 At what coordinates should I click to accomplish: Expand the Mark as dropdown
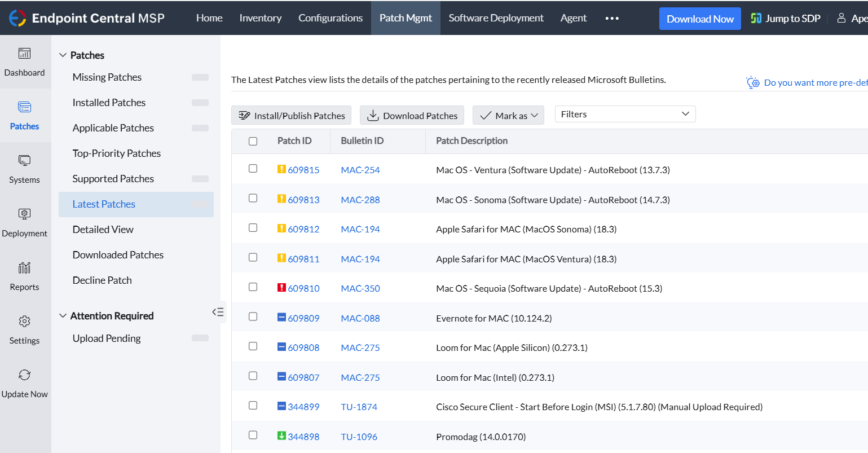click(x=508, y=116)
